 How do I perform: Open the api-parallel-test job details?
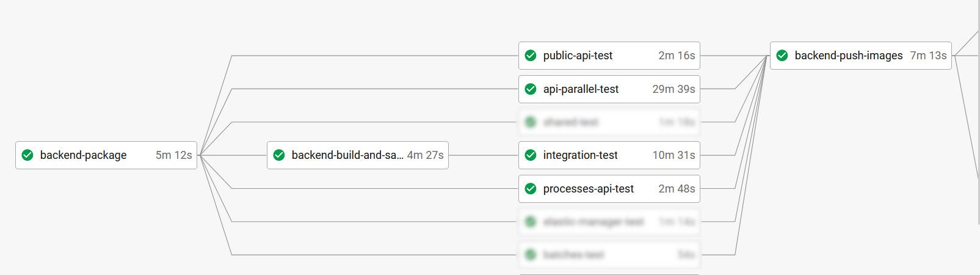click(x=581, y=89)
